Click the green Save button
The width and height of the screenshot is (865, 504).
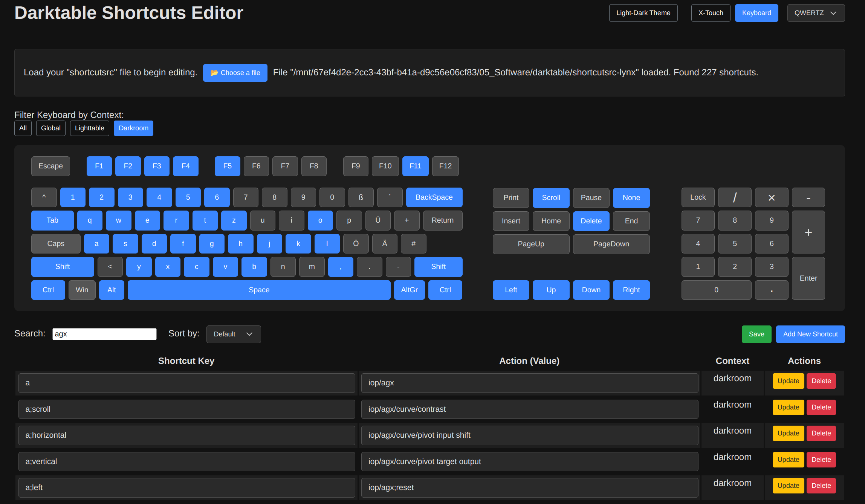coord(756,334)
